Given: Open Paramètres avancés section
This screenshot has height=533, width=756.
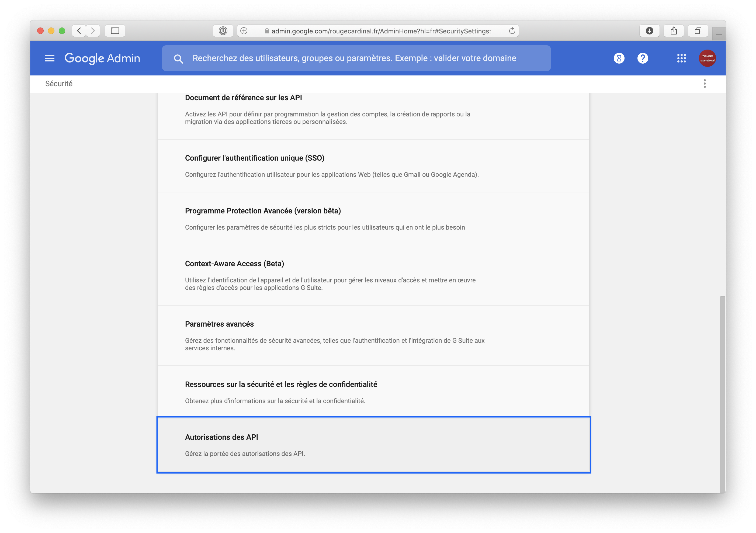Looking at the screenshot, I should [x=219, y=324].
